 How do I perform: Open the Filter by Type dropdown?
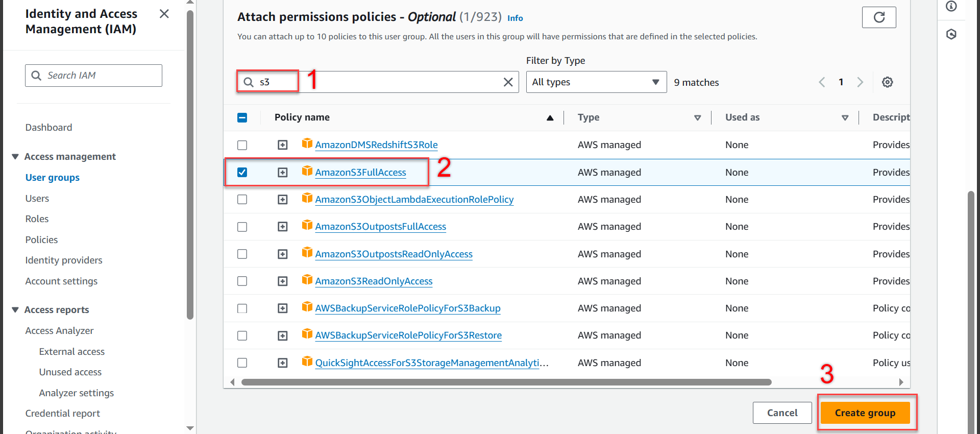[596, 82]
